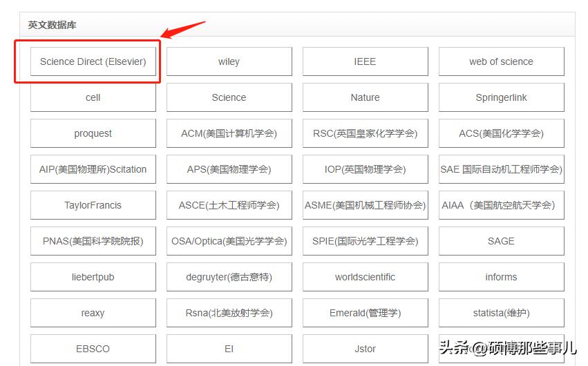Open the Science journal database
The image size is (588, 366).
[x=229, y=97]
